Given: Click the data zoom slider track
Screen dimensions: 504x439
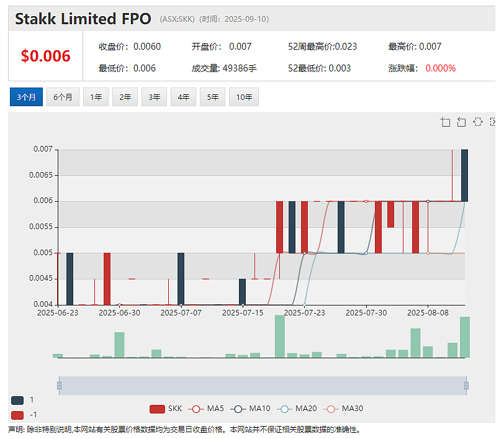Looking at the screenshot, I should [263, 386].
